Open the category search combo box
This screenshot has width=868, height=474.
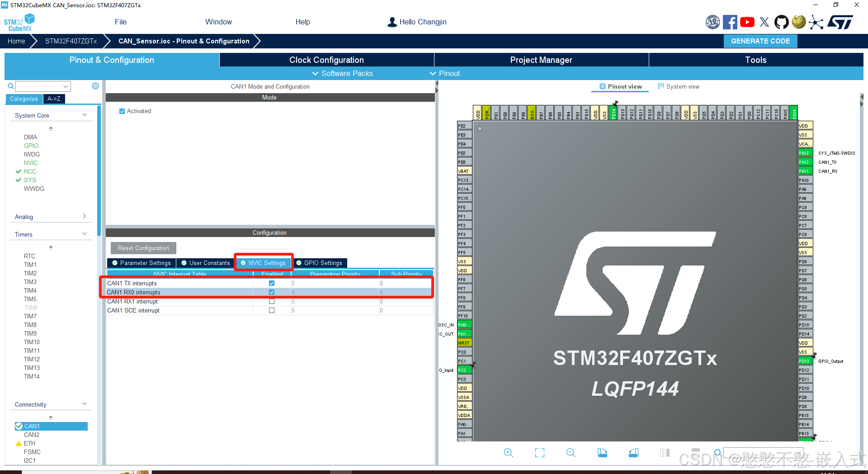43,86
